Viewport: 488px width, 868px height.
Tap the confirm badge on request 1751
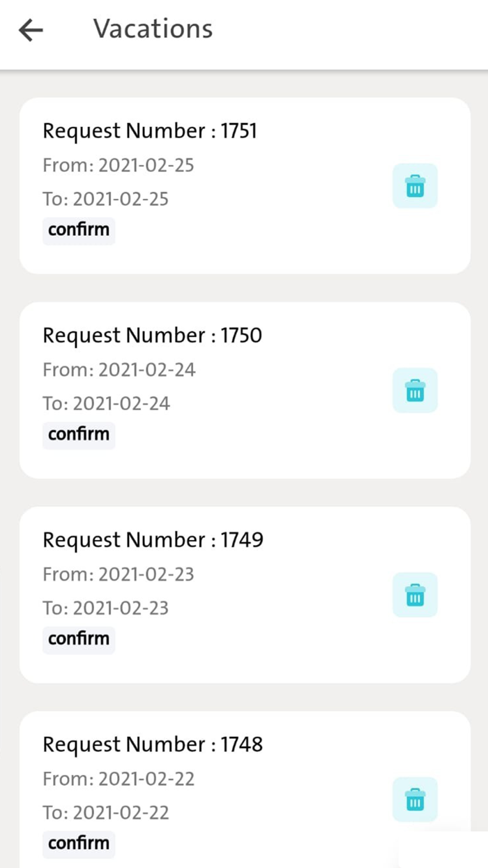[79, 230]
